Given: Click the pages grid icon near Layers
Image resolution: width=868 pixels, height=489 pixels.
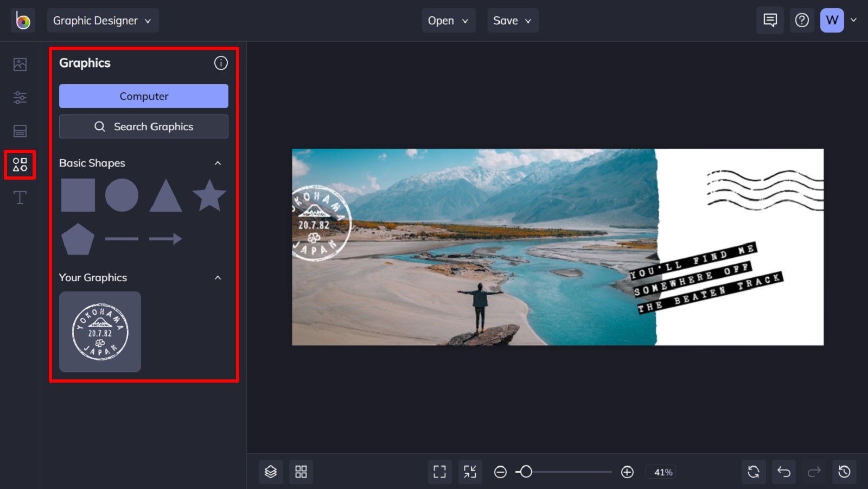Looking at the screenshot, I should coord(302,472).
